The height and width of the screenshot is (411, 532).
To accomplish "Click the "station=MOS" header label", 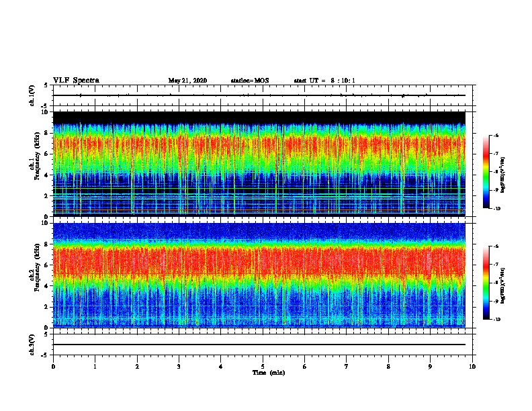I will pyautogui.click(x=250, y=81).
